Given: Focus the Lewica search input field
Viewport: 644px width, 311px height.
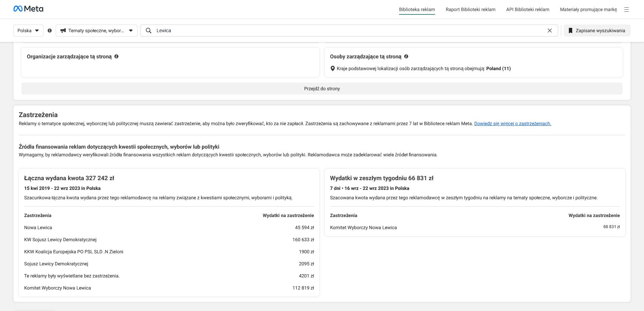Looking at the screenshot, I should (x=349, y=31).
